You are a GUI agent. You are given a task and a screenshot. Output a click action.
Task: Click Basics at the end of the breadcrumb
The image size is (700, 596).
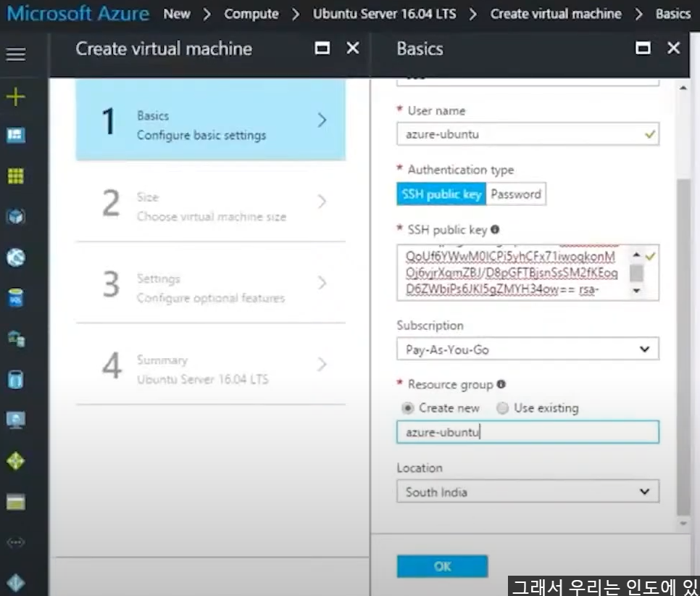[x=673, y=14]
